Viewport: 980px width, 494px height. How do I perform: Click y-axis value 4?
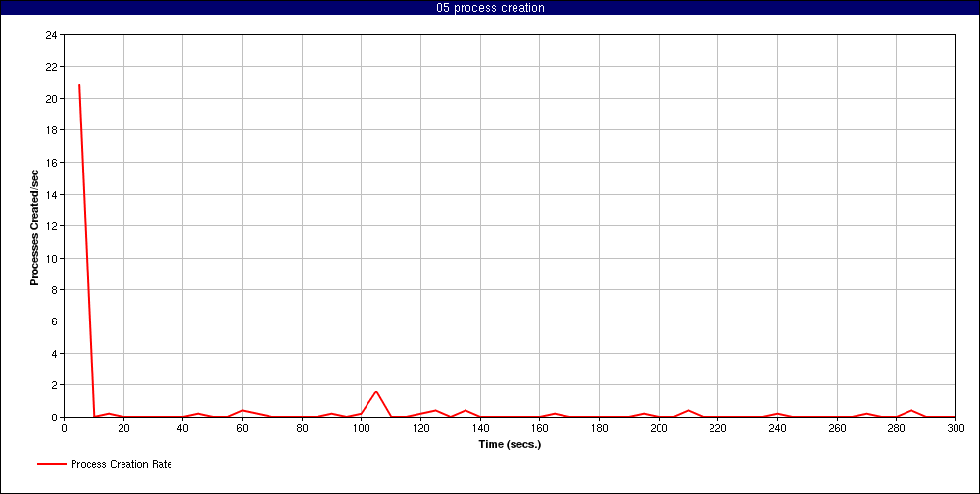pyautogui.click(x=54, y=353)
